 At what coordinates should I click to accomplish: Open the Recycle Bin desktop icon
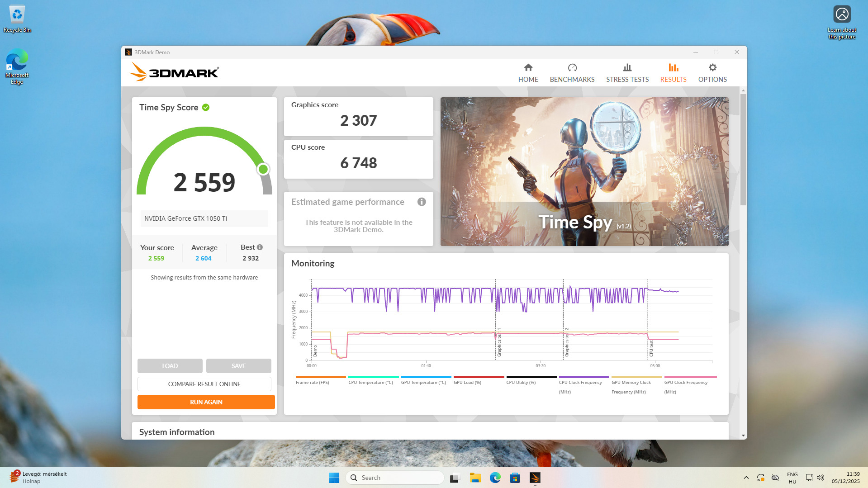click(17, 19)
